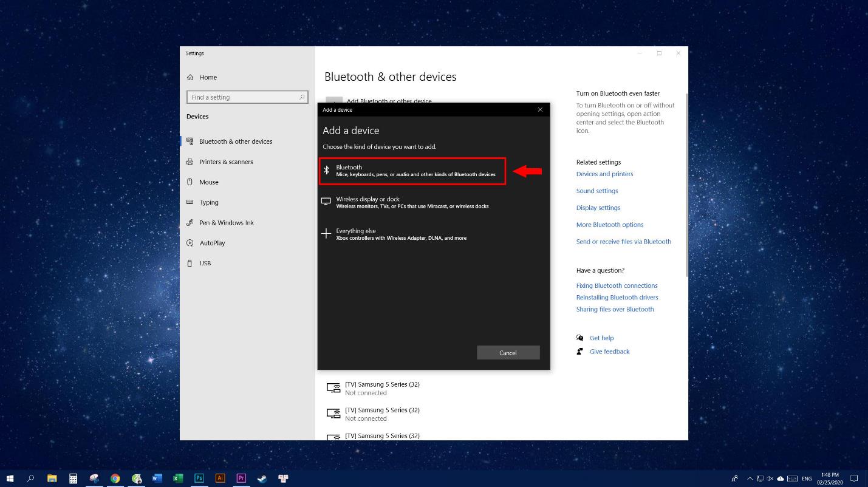This screenshot has width=868, height=487.
Task: Switch to the AutoPlay settings page
Action: tap(212, 243)
